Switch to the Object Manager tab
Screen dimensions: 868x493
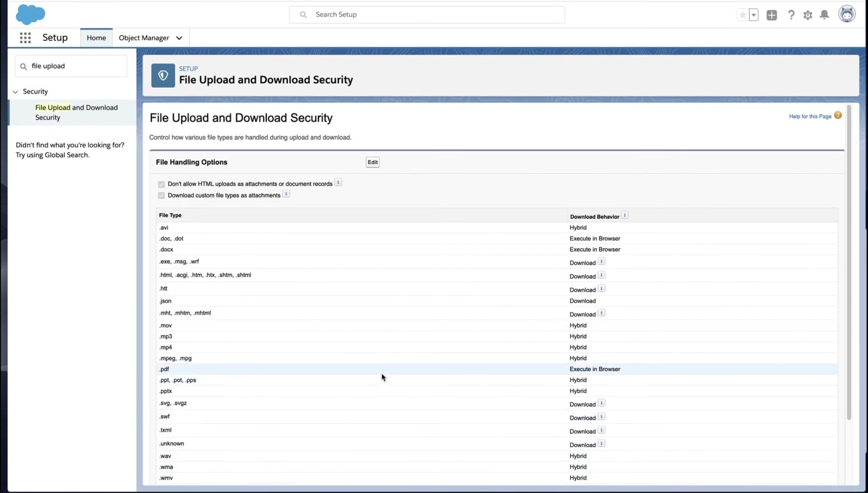pyautogui.click(x=144, y=38)
